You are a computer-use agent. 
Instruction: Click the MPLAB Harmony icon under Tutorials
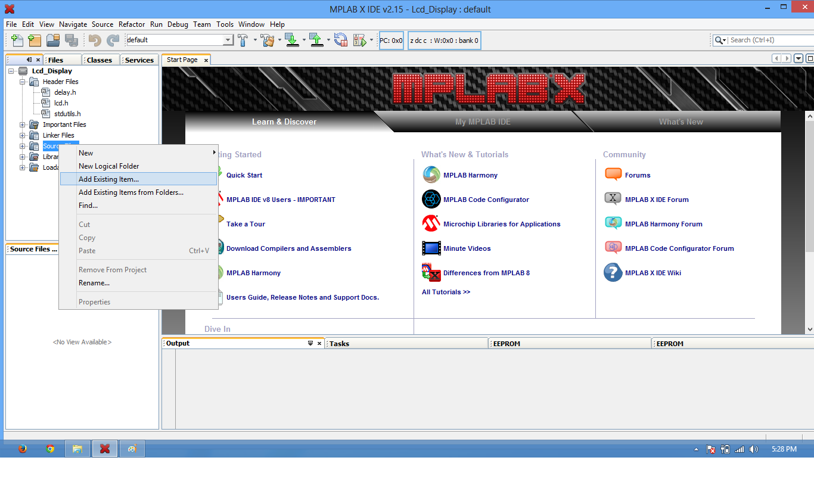(x=431, y=175)
